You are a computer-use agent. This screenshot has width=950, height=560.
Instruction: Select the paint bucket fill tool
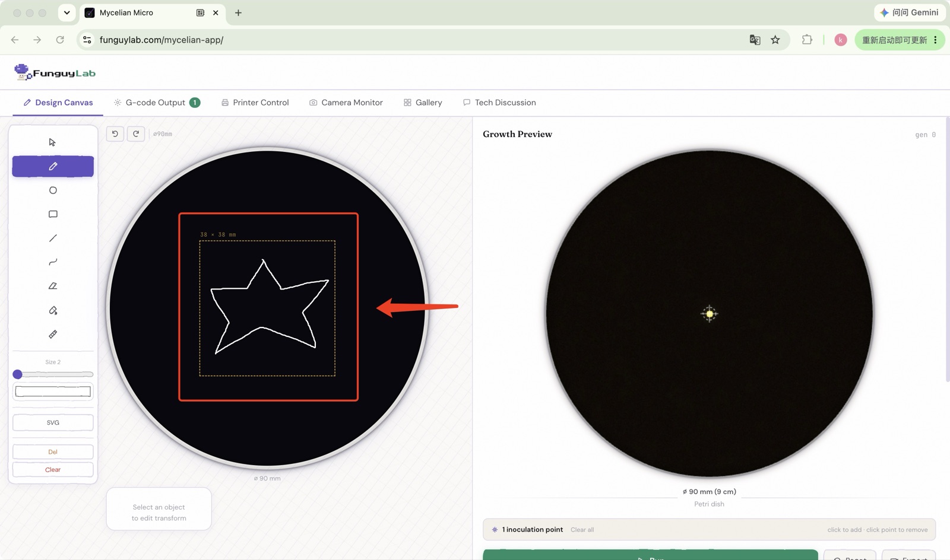(53, 310)
